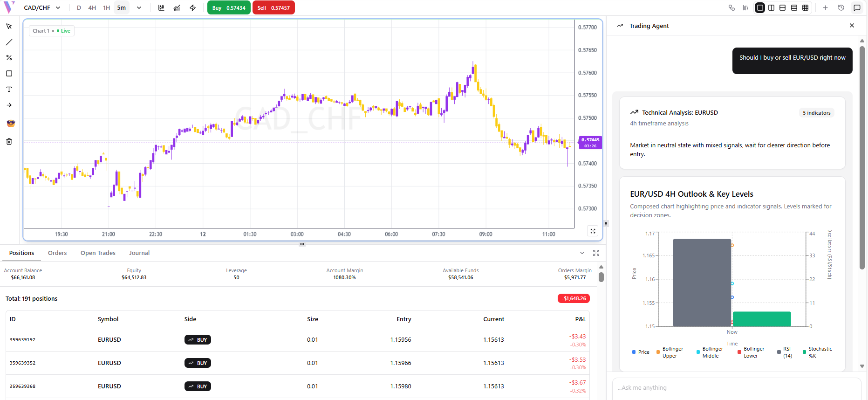The height and width of the screenshot is (400, 868).
Task: Switch to the grid chart layout
Action: click(805, 8)
